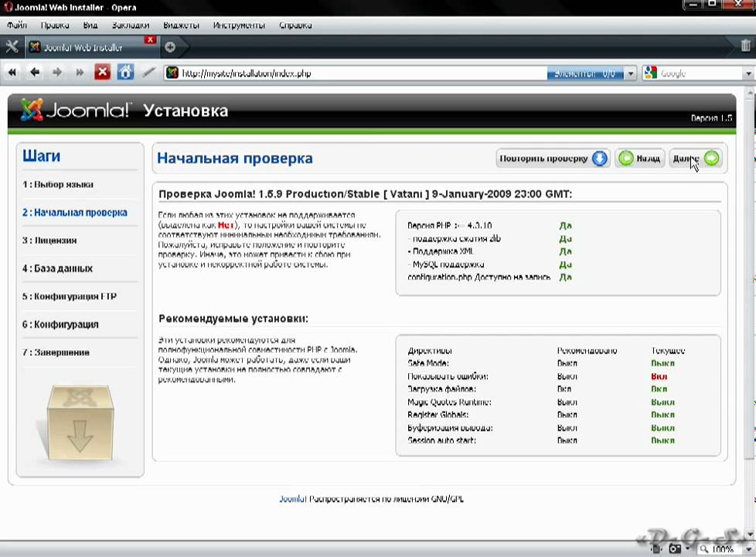756x557 pixels.
Task: Click the Register Globals row label
Action: [x=438, y=415]
